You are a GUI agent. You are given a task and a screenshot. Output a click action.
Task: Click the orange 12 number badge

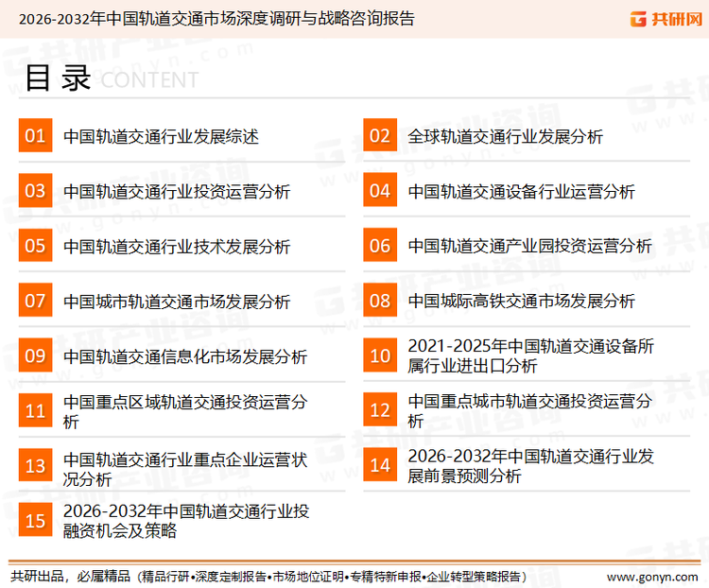(380, 409)
